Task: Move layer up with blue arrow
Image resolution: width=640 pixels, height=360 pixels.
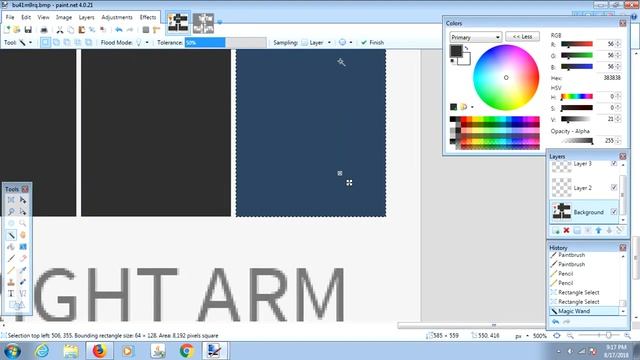Action: [x=598, y=231]
